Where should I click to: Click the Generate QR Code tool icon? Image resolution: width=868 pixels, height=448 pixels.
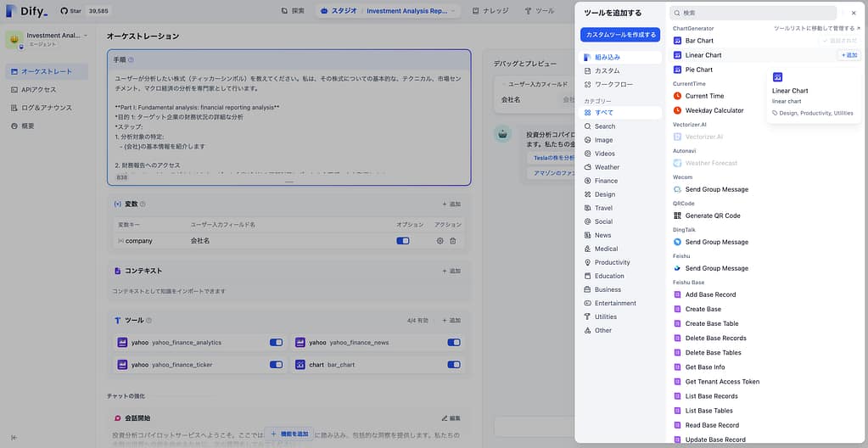677,216
